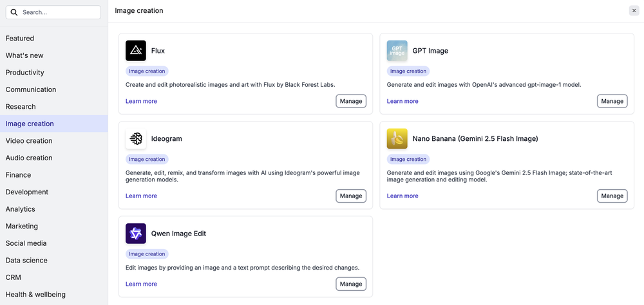
Task: Close the Image creation panel
Action: click(634, 11)
